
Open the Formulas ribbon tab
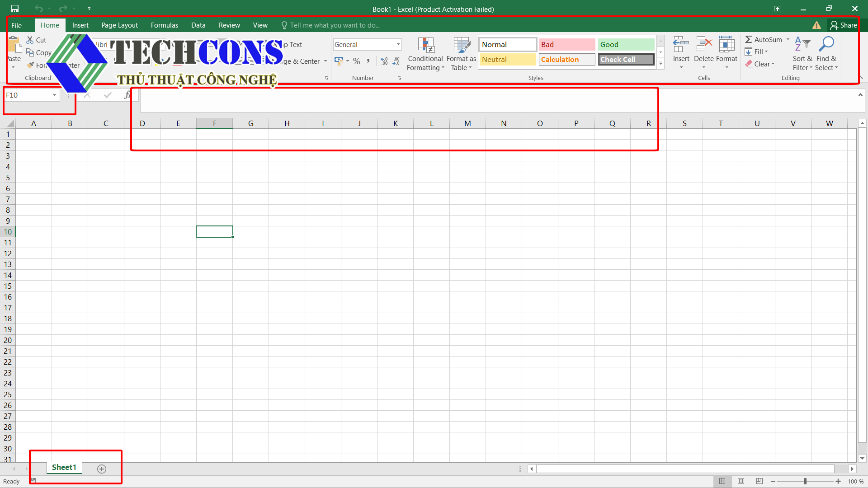[x=164, y=25]
